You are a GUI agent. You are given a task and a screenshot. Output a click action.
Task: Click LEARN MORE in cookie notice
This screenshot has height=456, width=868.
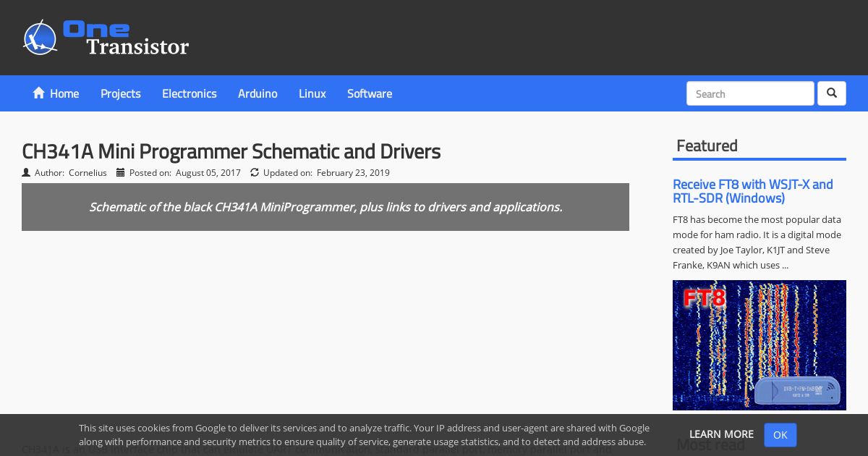pos(721,434)
